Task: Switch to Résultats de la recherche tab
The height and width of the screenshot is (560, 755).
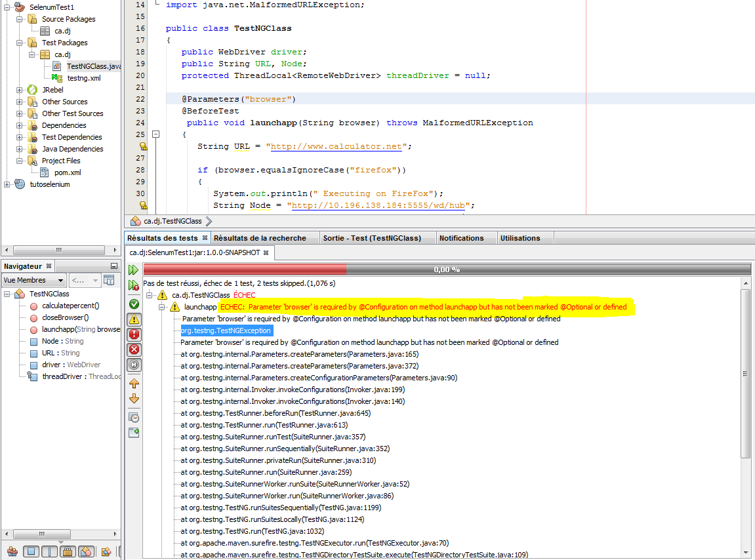Action: pyautogui.click(x=260, y=238)
